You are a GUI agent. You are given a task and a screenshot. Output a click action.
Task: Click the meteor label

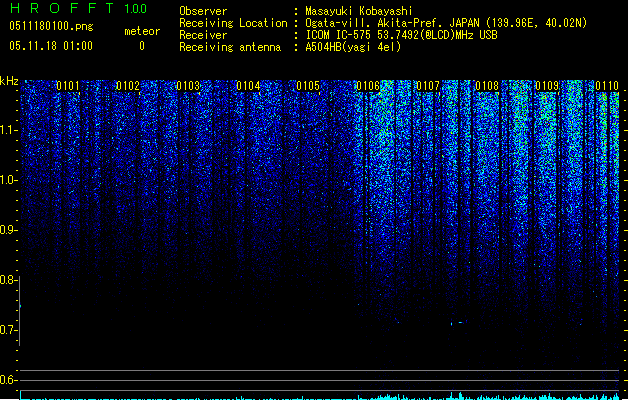click(x=142, y=31)
